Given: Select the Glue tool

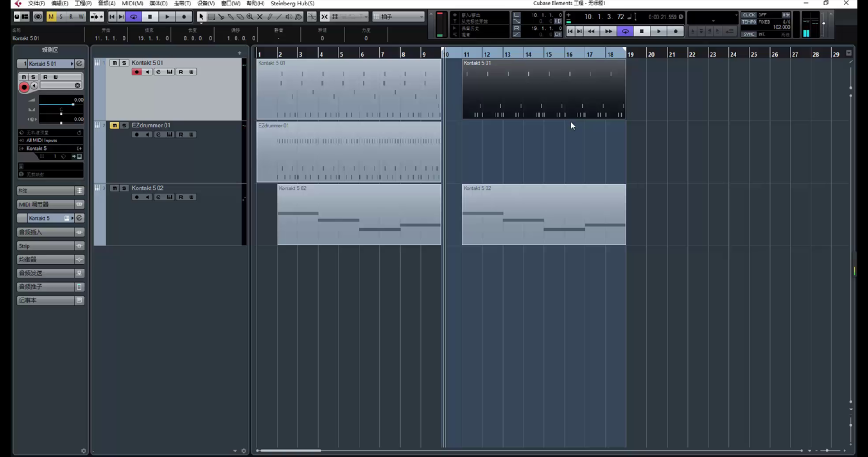Looking at the screenshot, I should coord(231,17).
